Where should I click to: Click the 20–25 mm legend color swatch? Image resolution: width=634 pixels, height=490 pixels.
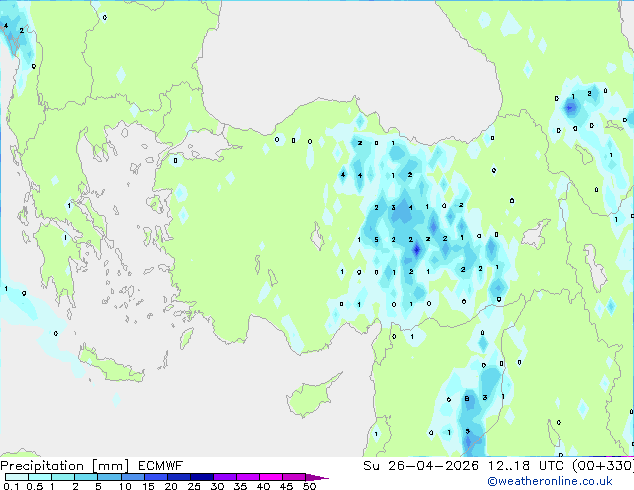[178, 477]
